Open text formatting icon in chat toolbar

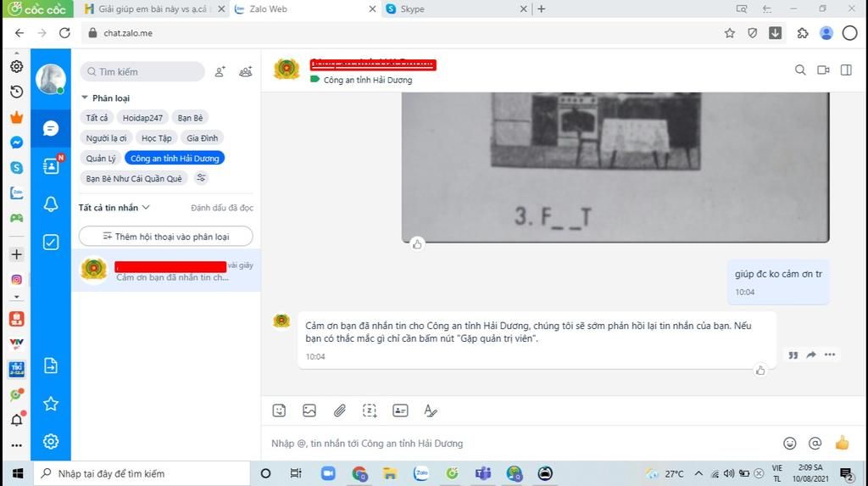430,411
